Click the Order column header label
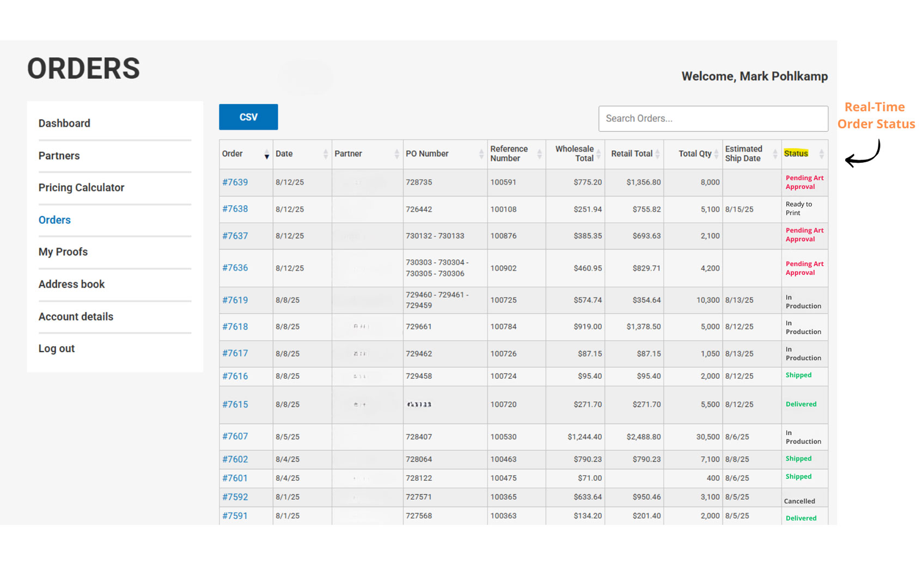 pyautogui.click(x=232, y=154)
